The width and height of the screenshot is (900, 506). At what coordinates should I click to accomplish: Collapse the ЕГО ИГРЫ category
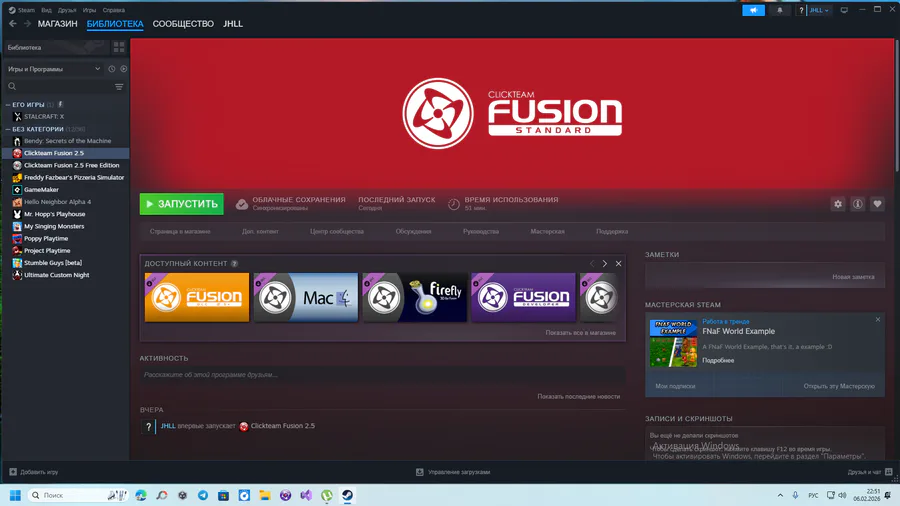8,104
